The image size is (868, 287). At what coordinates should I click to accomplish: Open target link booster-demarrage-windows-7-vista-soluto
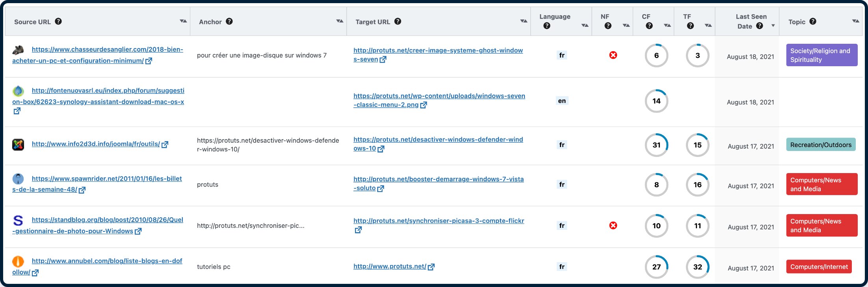point(439,183)
